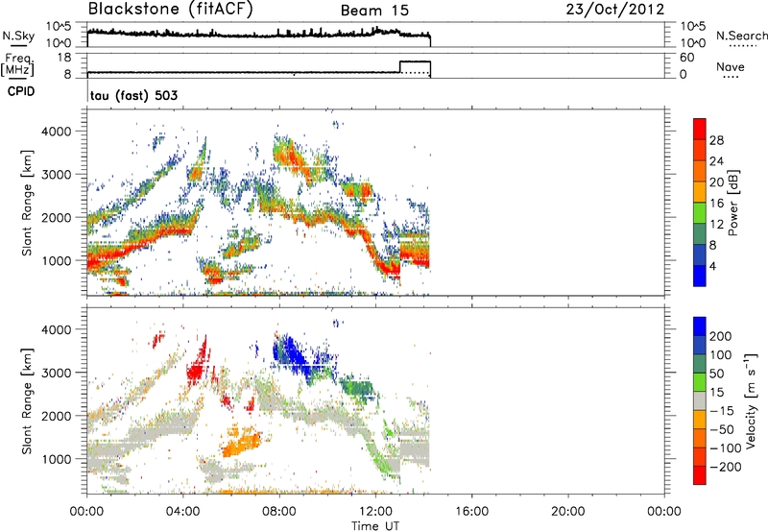Click the "-50" label on the Velocity color bar

[721, 429]
